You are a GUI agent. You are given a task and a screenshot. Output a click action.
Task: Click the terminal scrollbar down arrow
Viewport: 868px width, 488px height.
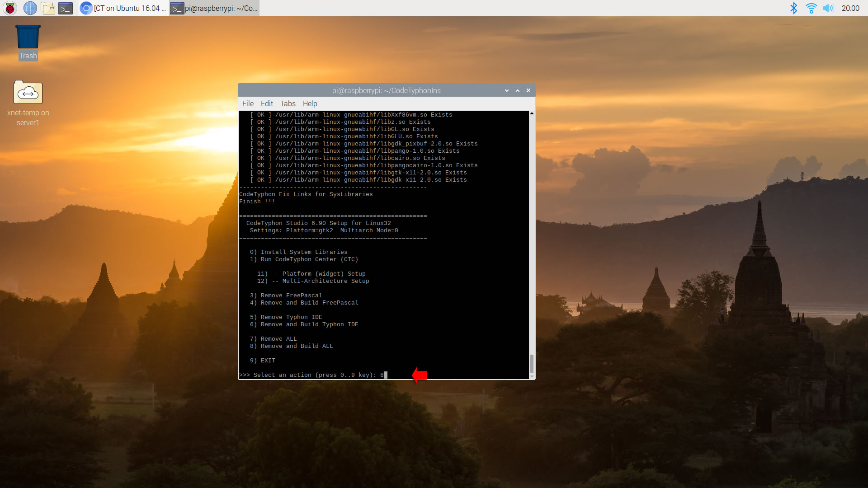[x=532, y=376]
